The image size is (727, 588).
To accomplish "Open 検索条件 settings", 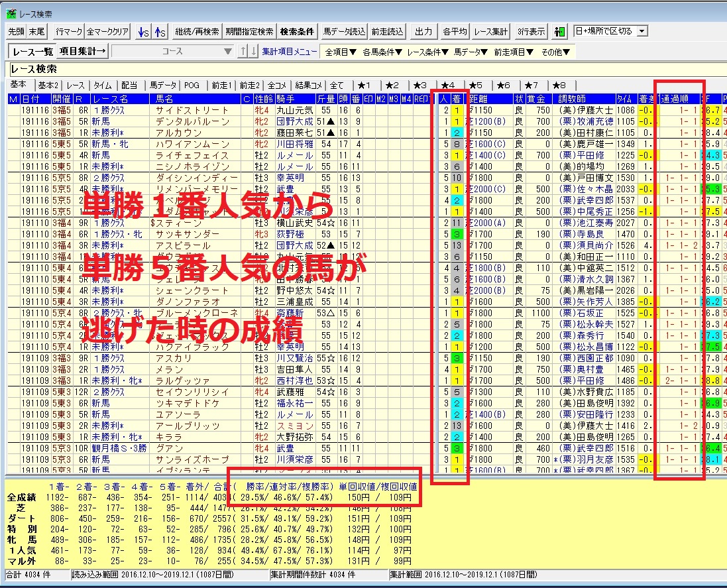I will [297, 32].
